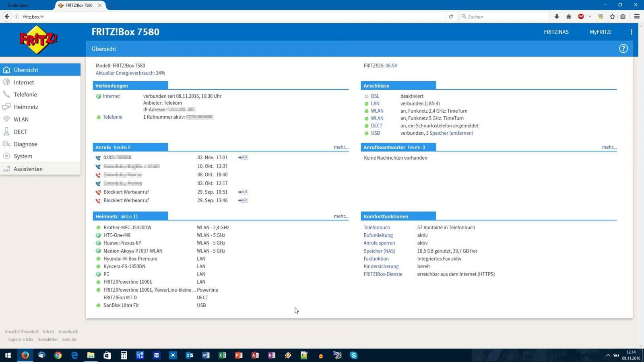This screenshot has width=644, height=362.
Task: Show bookmarks list icon in toolbar
Action: 623,16
